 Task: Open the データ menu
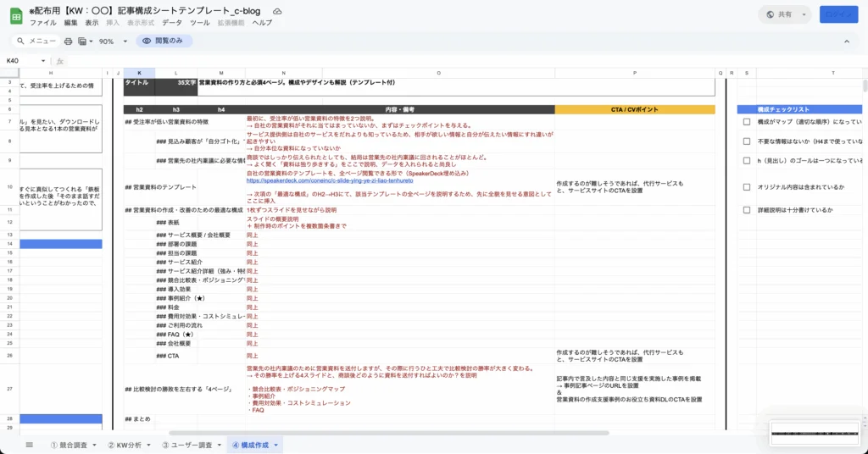[171, 23]
